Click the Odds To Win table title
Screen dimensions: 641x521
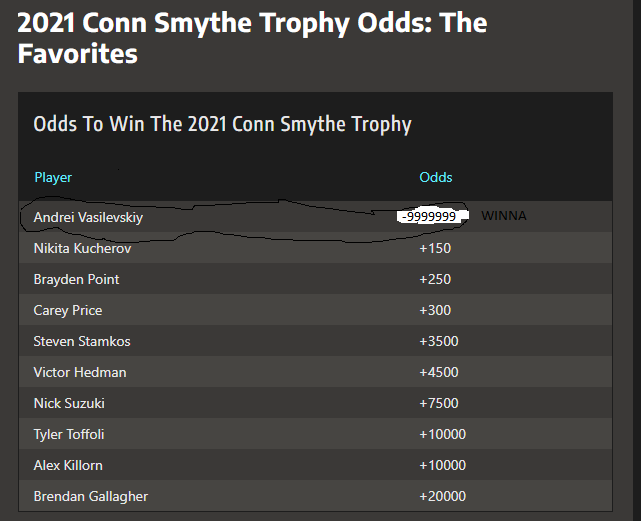[x=222, y=124]
